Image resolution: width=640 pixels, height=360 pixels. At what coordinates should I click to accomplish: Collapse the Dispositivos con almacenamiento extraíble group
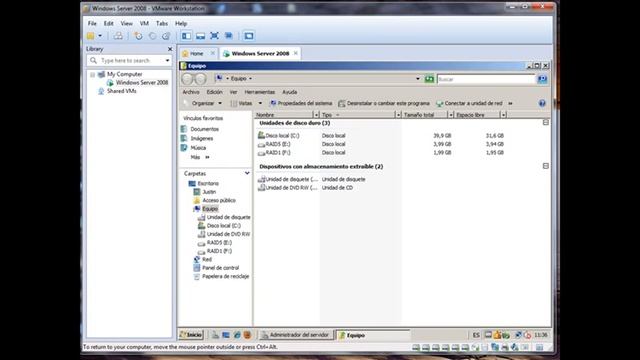click(545, 166)
